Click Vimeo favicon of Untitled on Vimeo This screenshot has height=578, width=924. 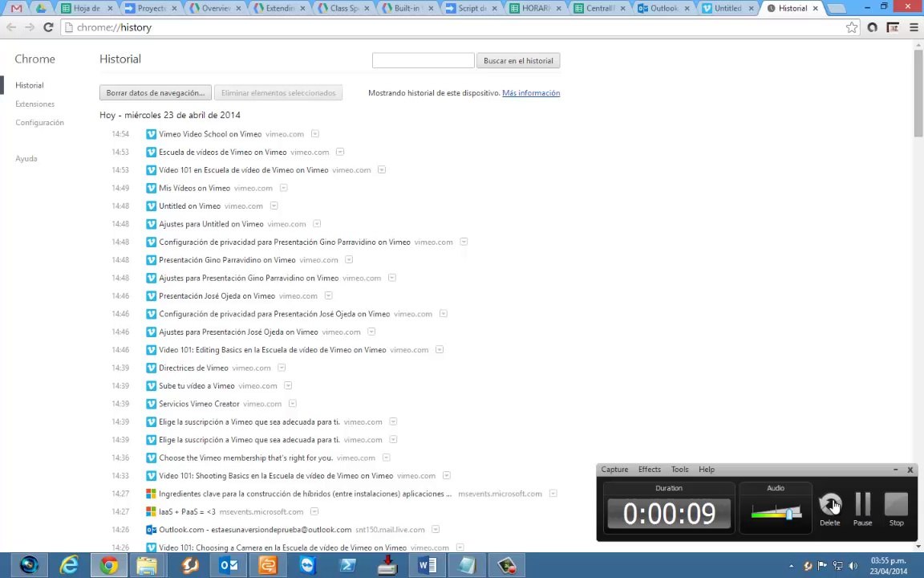[x=151, y=206]
